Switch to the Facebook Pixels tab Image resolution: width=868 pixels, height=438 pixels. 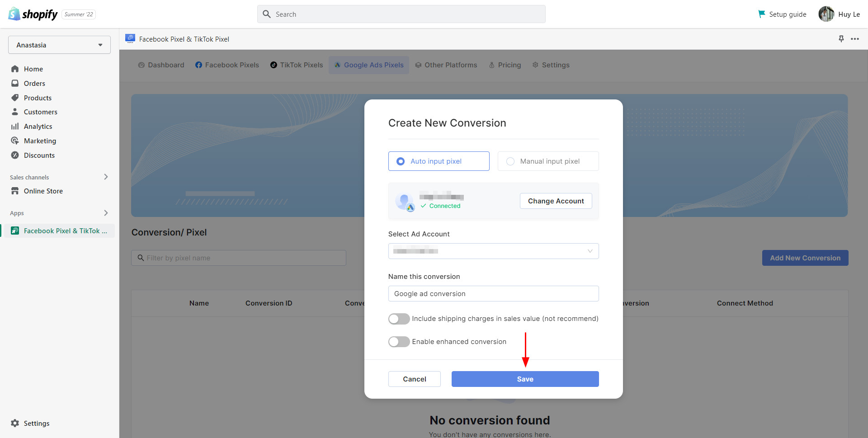[x=227, y=65]
